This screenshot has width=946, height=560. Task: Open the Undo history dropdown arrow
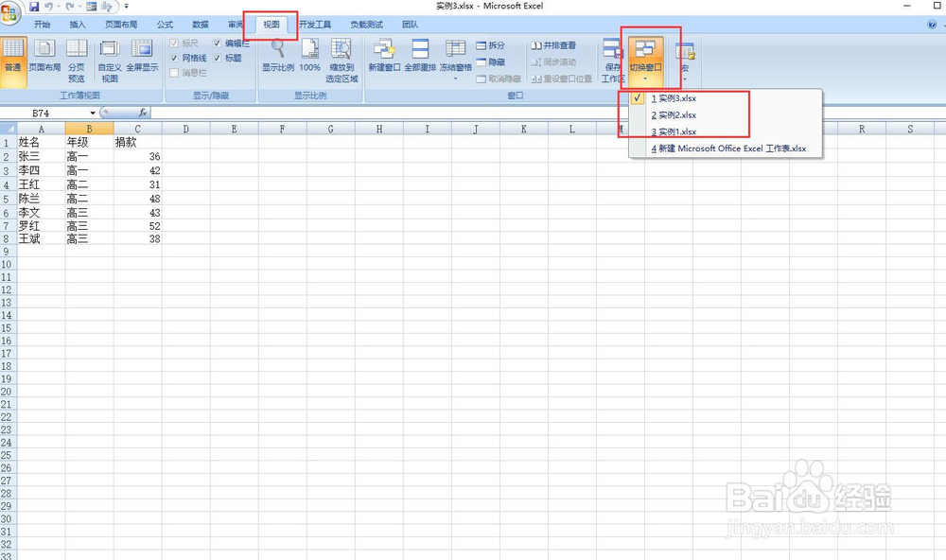pyautogui.click(x=59, y=7)
